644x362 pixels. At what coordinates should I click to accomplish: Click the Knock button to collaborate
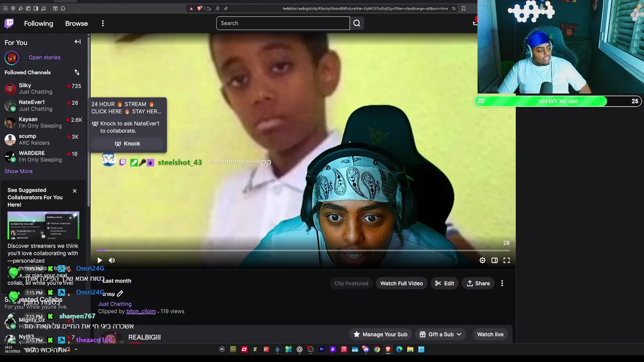127,144
